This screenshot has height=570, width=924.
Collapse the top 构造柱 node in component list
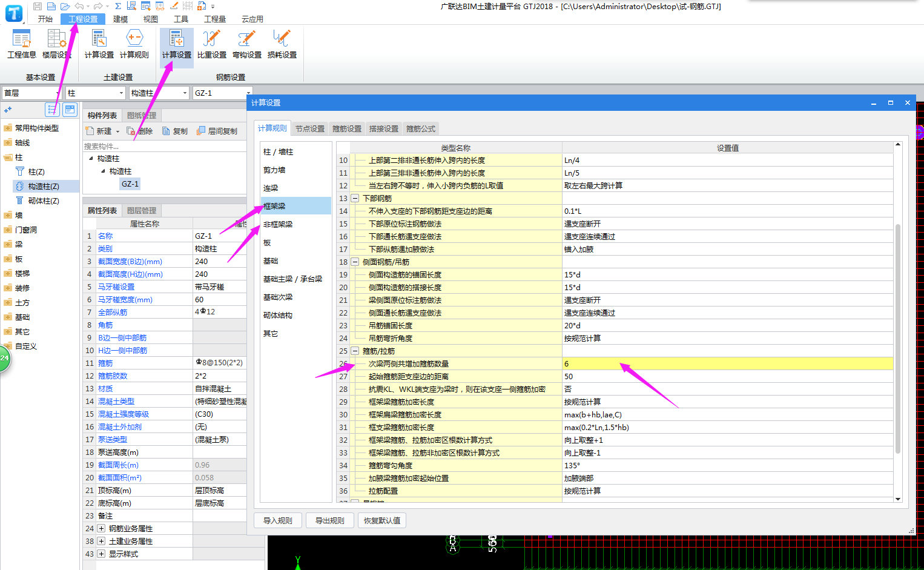91,159
